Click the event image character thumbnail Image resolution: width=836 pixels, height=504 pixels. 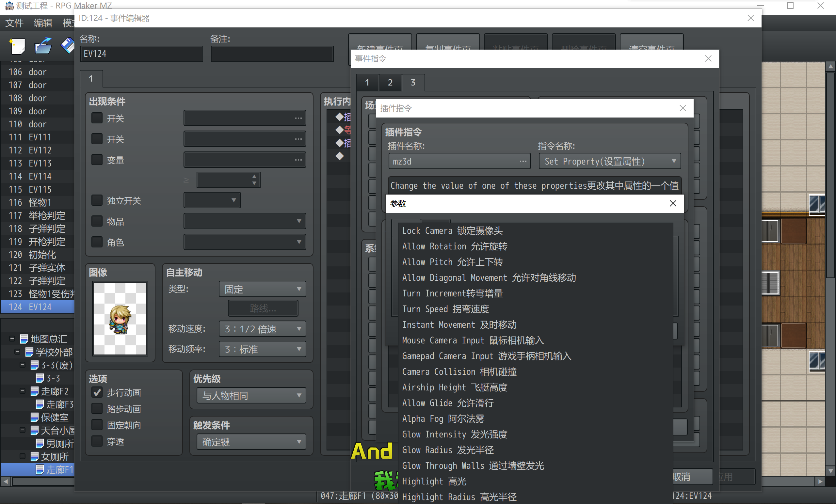point(120,319)
